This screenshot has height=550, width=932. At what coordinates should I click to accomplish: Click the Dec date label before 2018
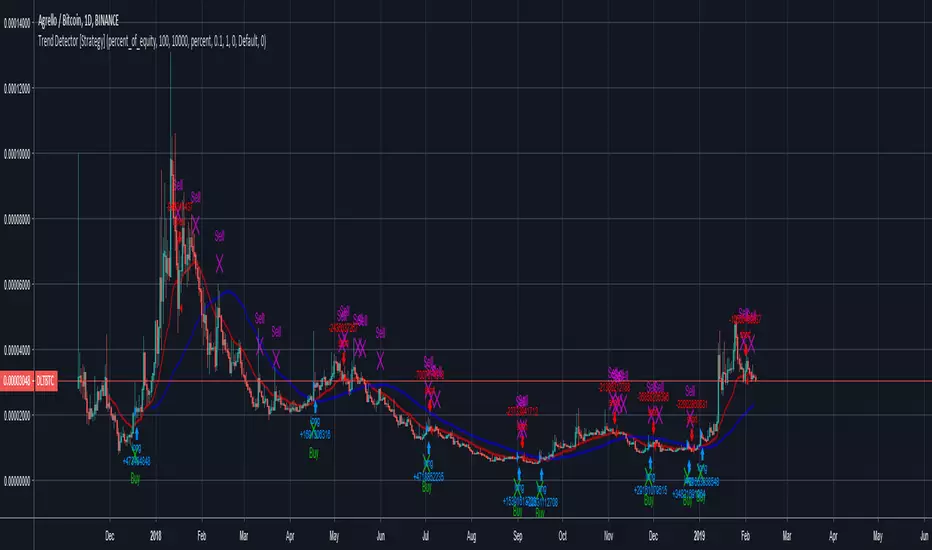[x=109, y=536]
